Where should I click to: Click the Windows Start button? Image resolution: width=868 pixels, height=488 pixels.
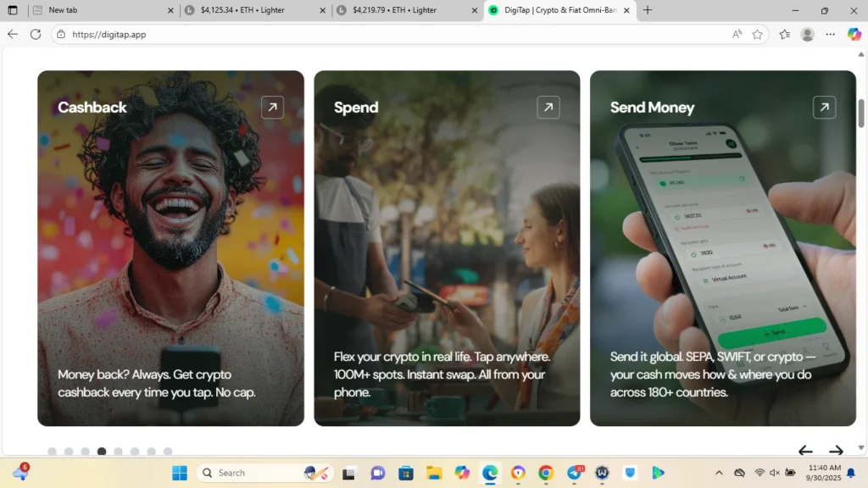coord(180,473)
